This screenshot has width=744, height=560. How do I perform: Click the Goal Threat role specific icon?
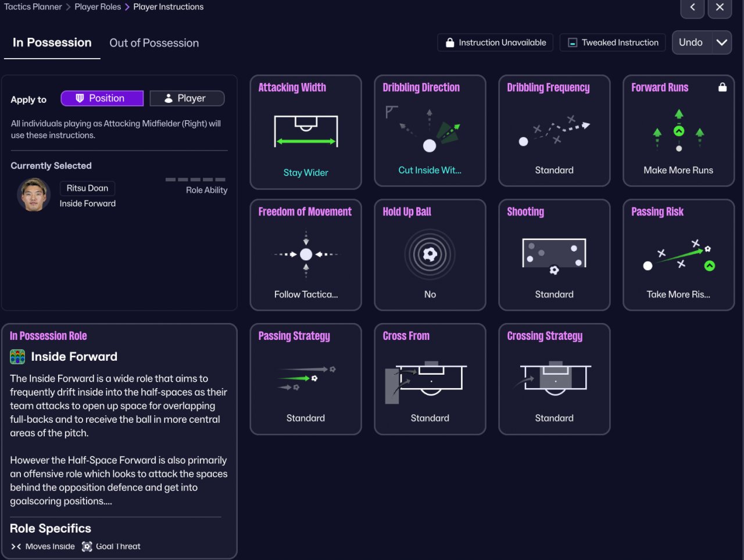(x=87, y=547)
